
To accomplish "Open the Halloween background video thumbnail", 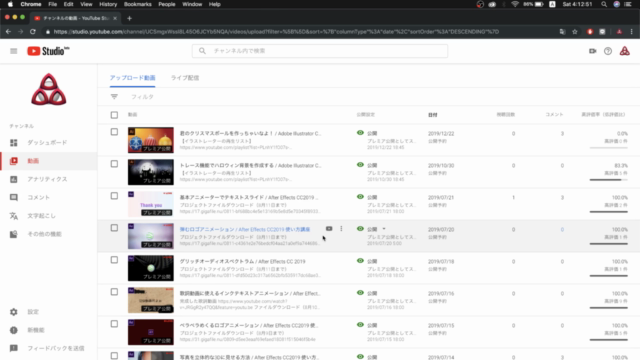I will pos(151,172).
